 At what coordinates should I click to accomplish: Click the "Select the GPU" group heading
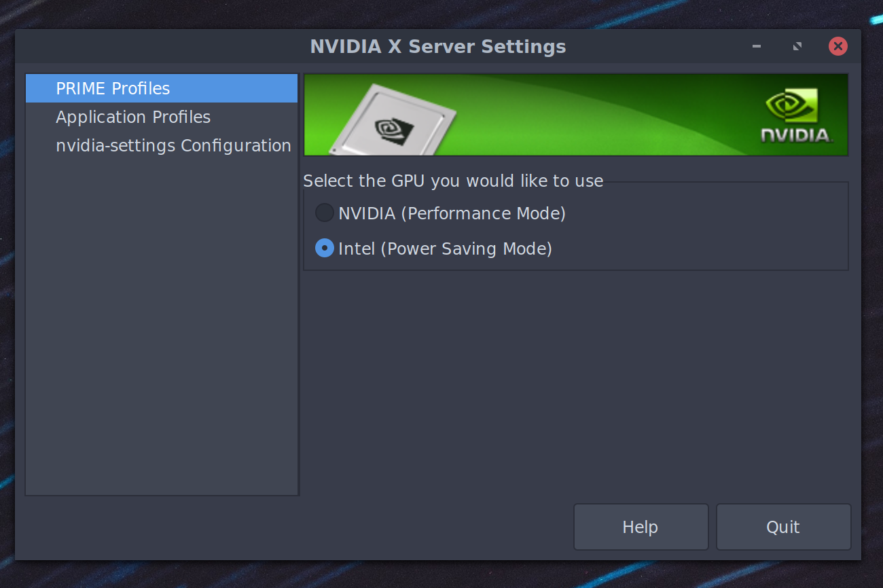(x=453, y=181)
